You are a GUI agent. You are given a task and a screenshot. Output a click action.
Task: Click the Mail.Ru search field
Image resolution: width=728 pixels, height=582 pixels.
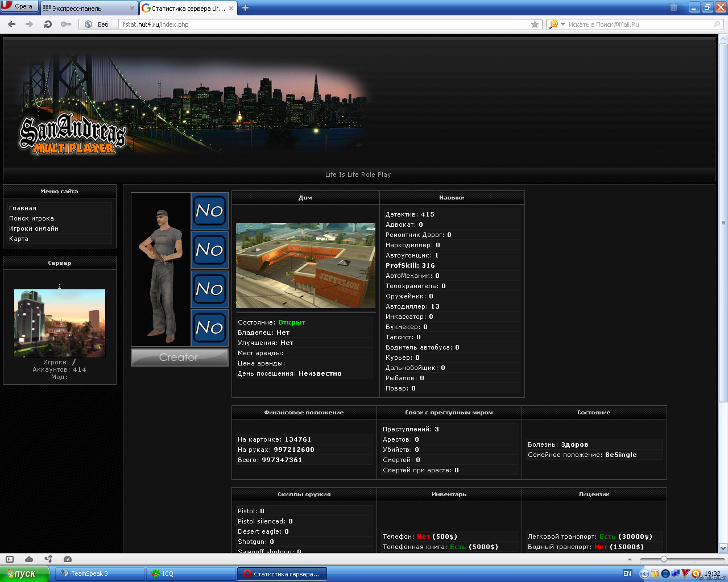640,24
